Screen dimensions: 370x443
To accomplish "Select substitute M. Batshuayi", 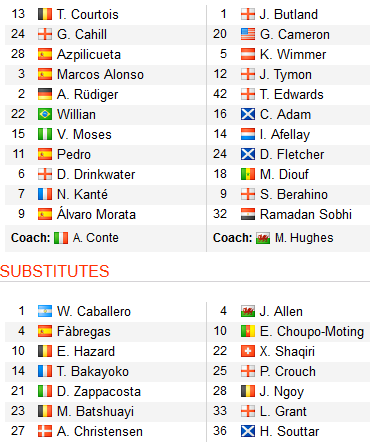I will 95,411.
